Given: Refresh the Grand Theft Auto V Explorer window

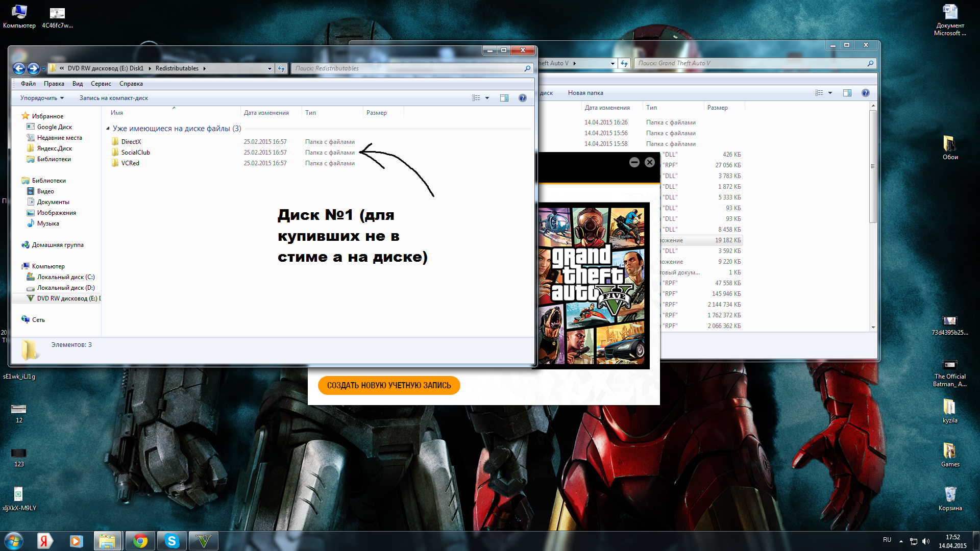Looking at the screenshot, I should [x=624, y=63].
